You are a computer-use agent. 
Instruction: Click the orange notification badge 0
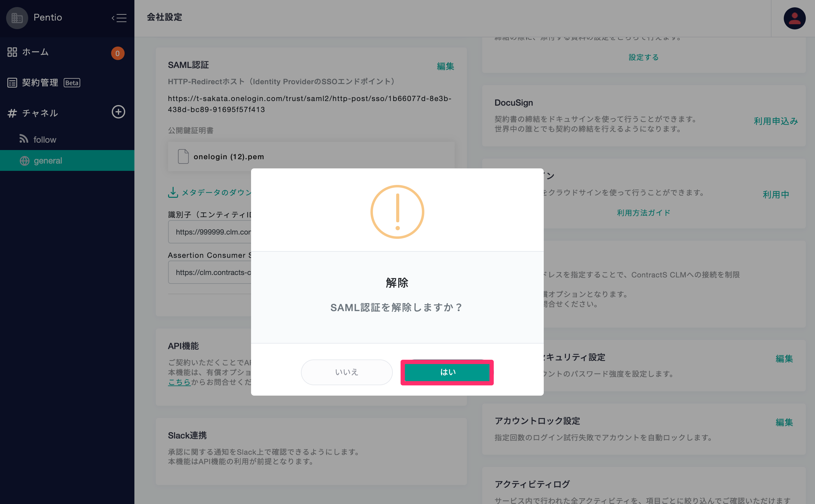[x=118, y=53]
